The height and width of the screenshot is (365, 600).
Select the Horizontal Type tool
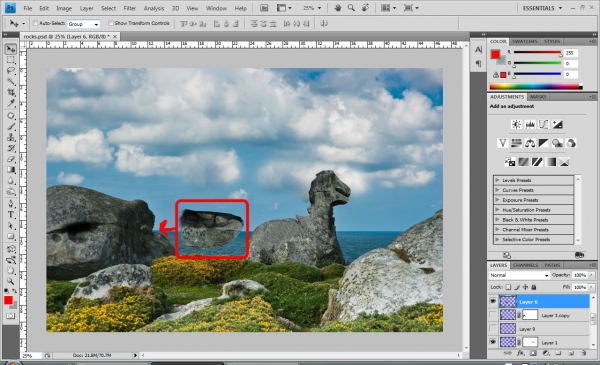click(11, 215)
